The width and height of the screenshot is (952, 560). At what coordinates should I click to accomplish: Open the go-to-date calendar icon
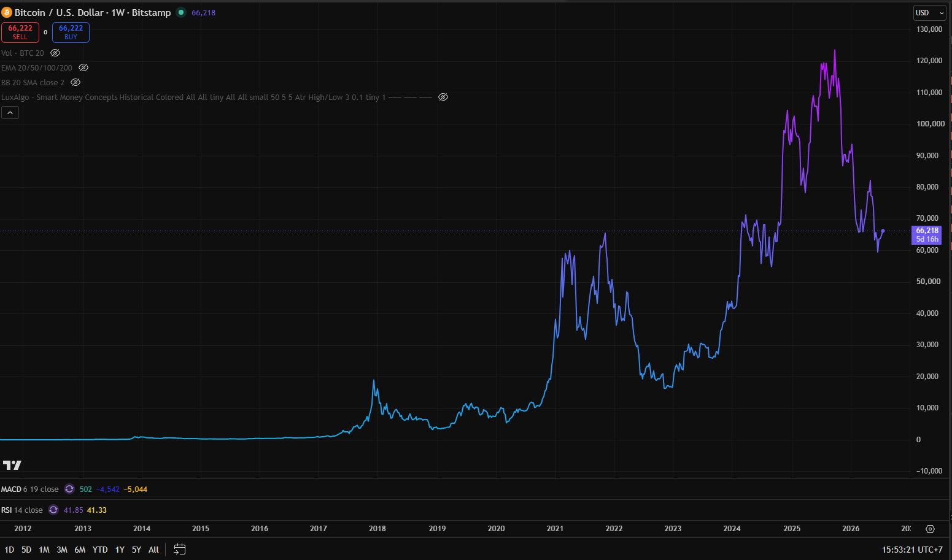click(x=179, y=550)
